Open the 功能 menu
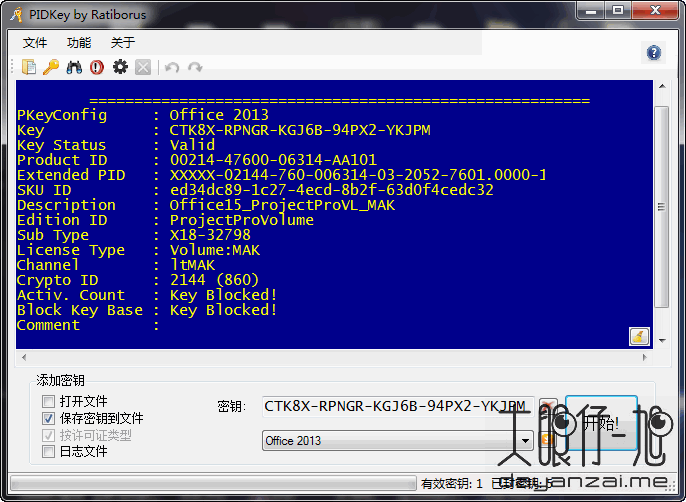Viewport: 686px width, 502px height. 79,42
